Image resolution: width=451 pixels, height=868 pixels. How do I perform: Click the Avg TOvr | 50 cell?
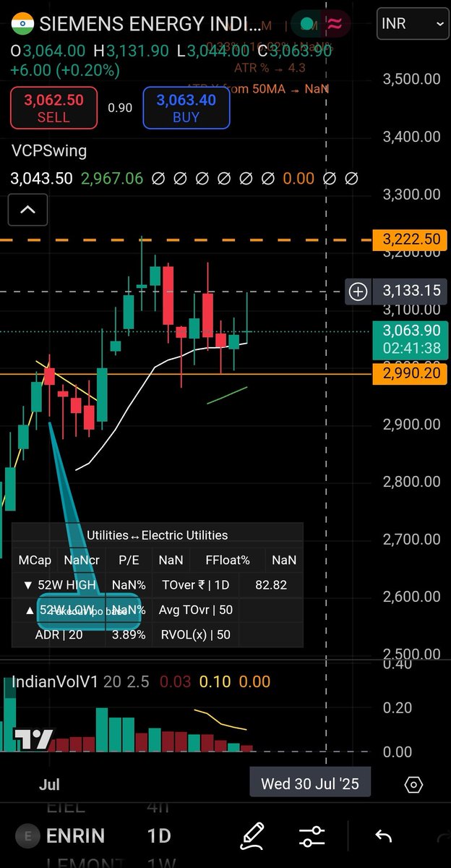tap(195, 610)
